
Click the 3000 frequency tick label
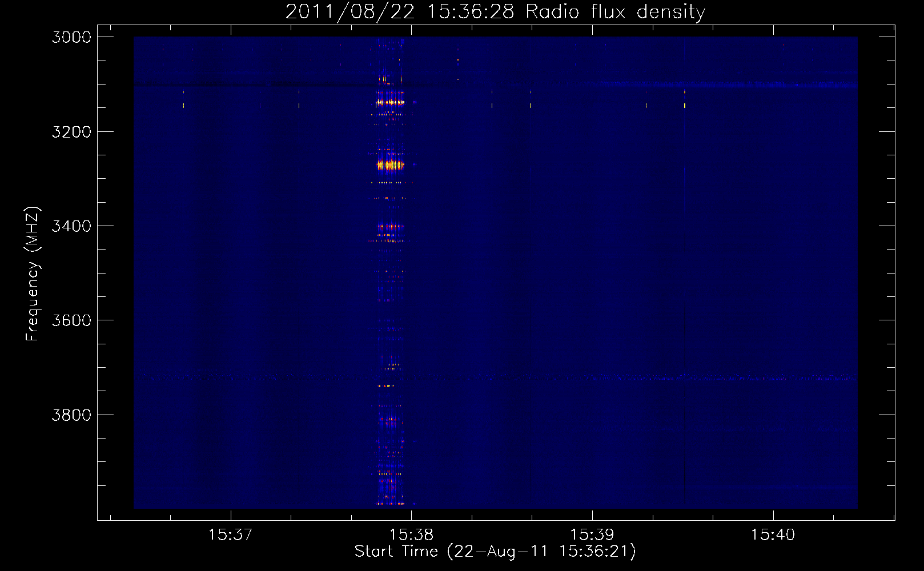click(71, 37)
